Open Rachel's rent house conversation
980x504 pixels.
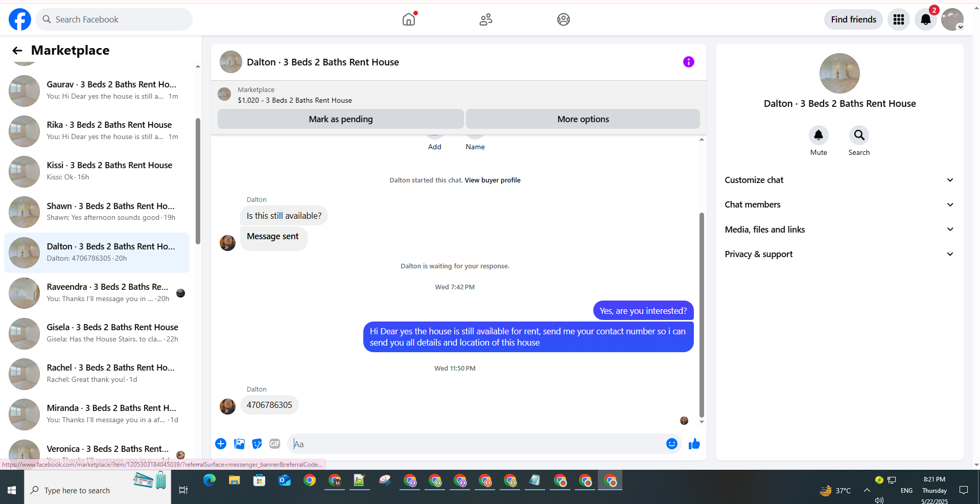97,374
